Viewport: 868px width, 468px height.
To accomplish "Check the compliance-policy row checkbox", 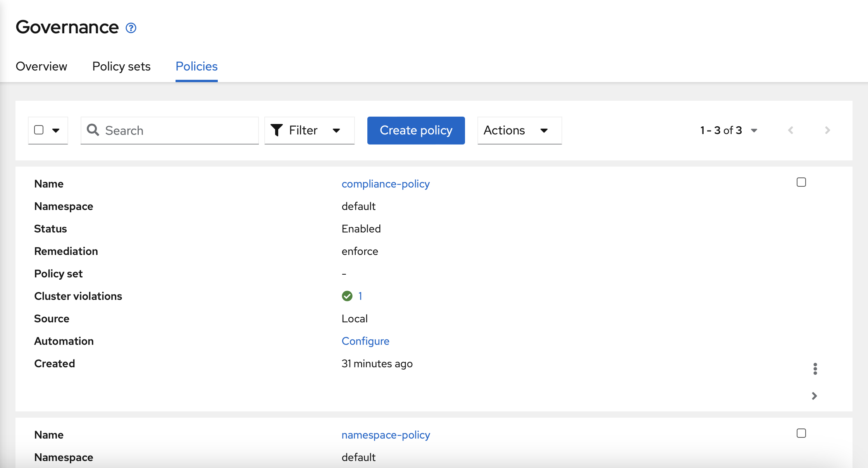I will (801, 182).
